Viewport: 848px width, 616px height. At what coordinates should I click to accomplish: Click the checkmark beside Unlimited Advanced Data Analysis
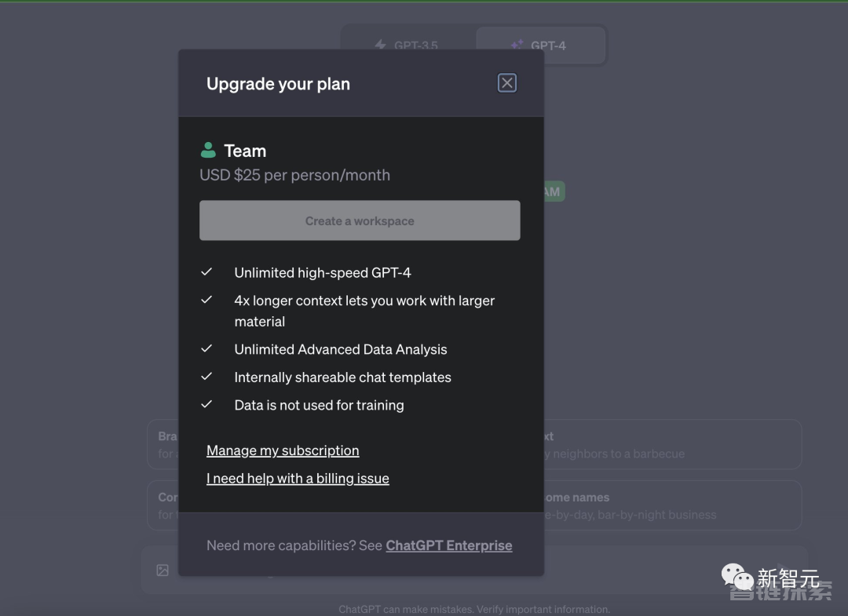[207, 348]
